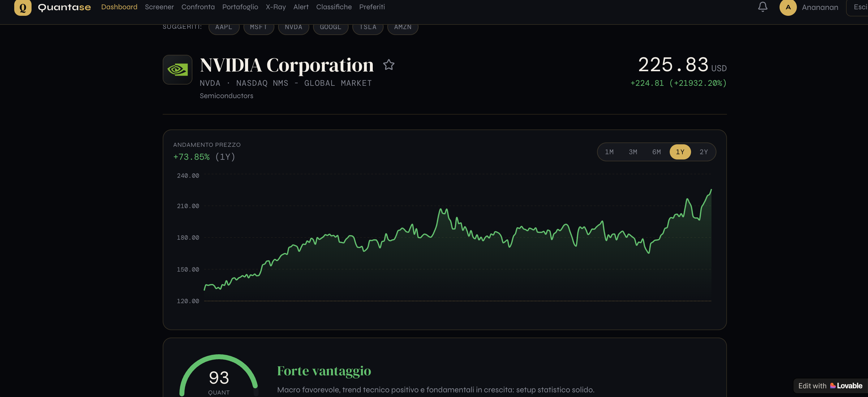The height and width of the screenshot is (397, 868).
Task: Go to the Screener page
Action: 159,7
